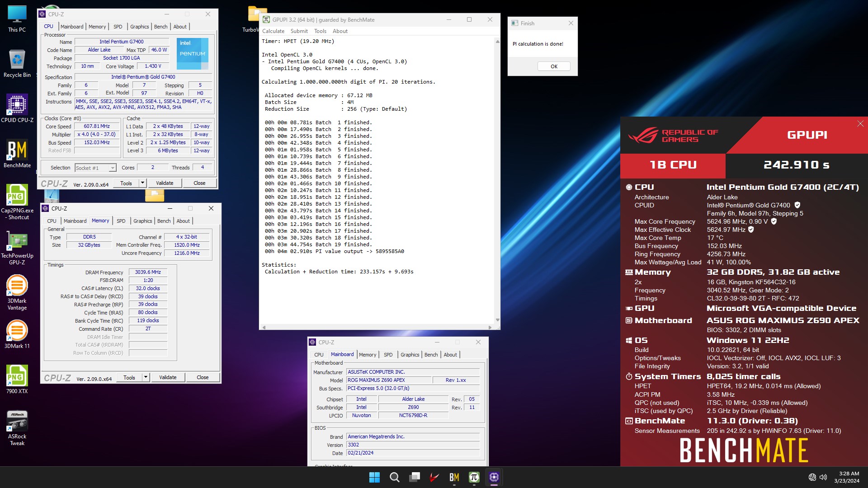
Task: Open Submit menu in GPUPI
Action: (299, 31)
